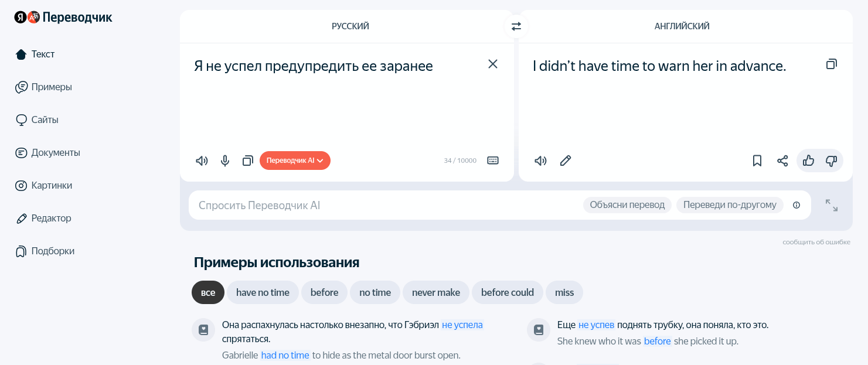Filter examples by miss
This screenshot has height=365, width=868.
tap(564, 292)
